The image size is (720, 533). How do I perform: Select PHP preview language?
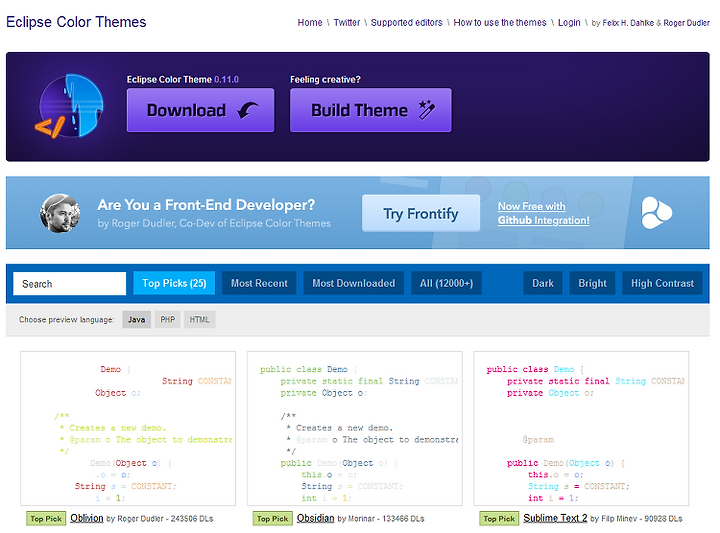168,320
